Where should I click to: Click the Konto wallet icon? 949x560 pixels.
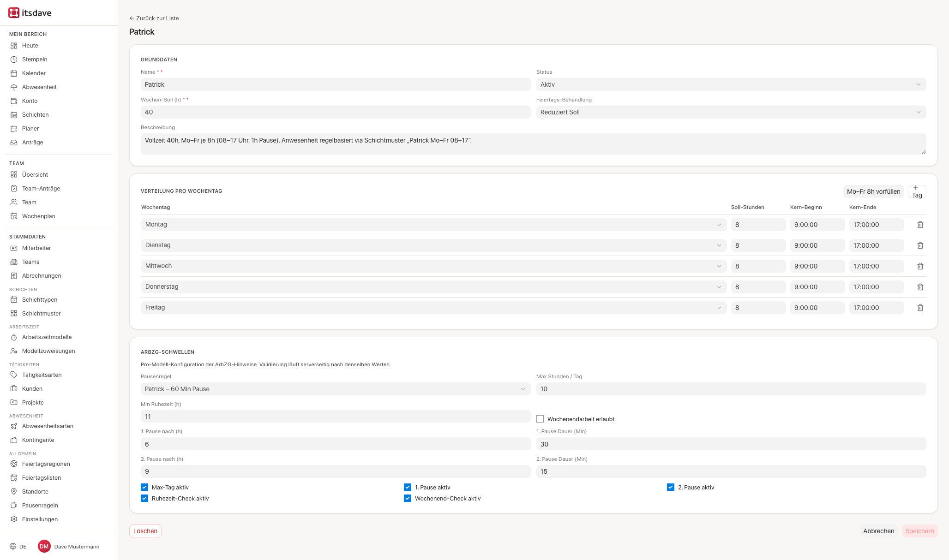pyautogui.click(x=14, y=101)
